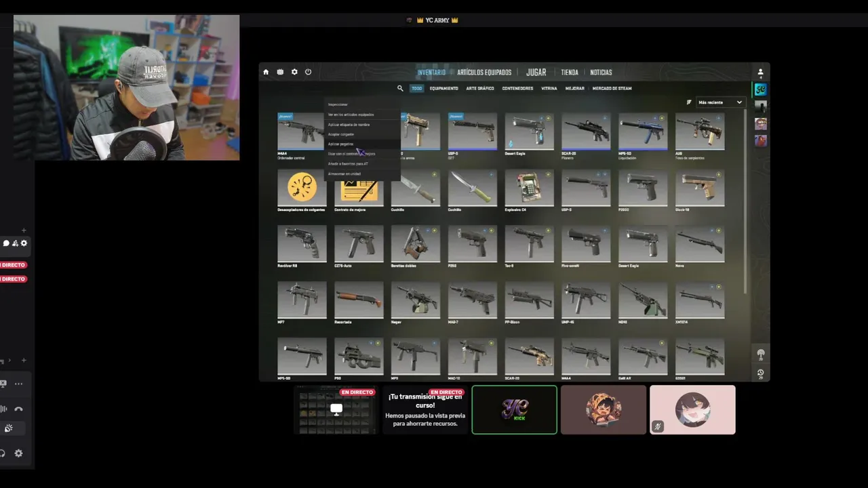868x488 pixels.
Task: Choose Almacenar en unidad
Action: pos(362,174)
